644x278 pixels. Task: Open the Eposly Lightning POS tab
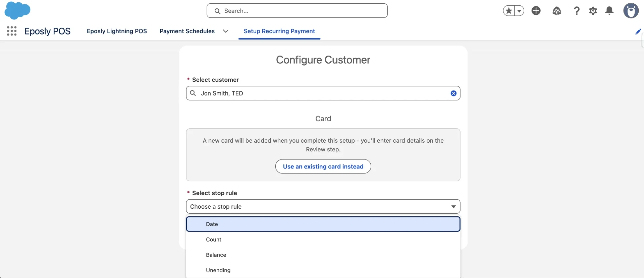tap(117, 31)
